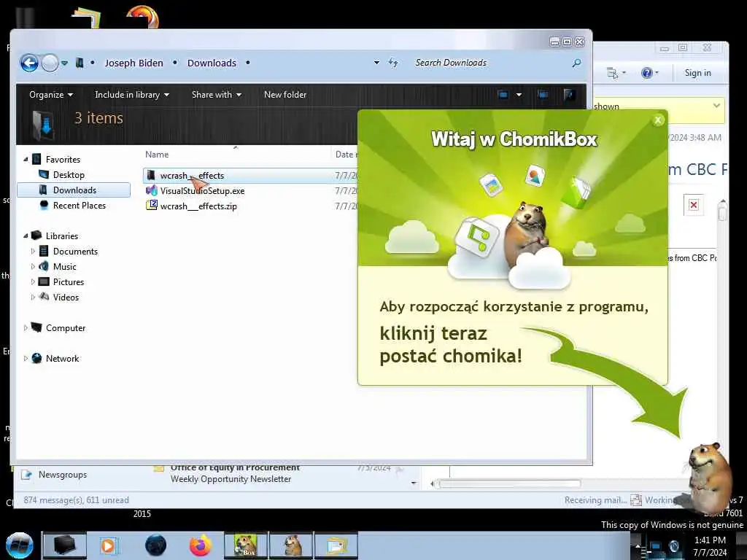Open the address bar history dropdown

point(376,63)
